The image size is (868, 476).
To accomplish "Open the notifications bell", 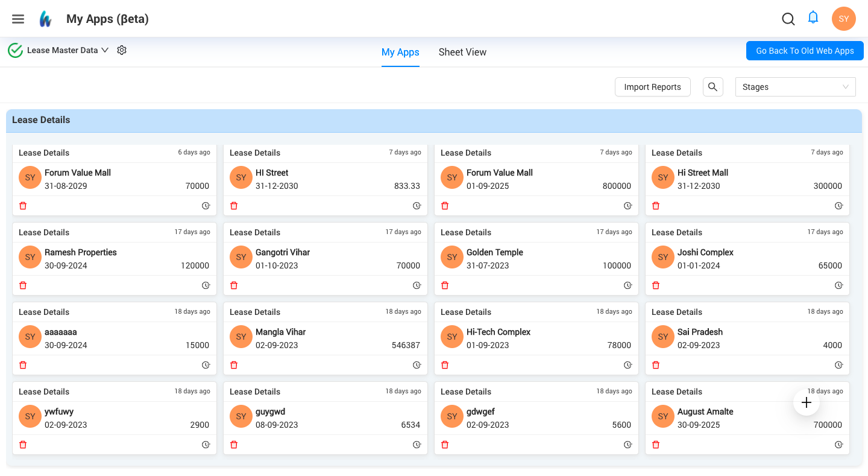I will tap(813, 17).
